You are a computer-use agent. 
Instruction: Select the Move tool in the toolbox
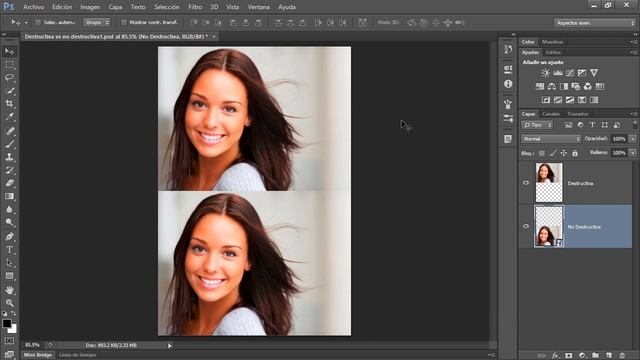tap(9, 51)
